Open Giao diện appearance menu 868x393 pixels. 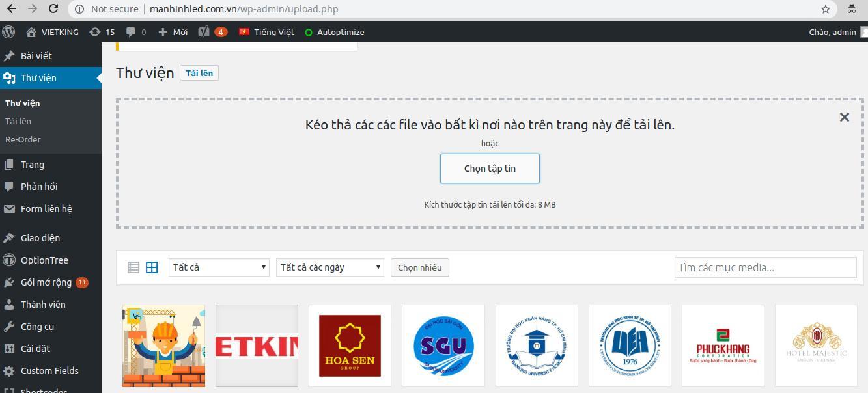coord(51,238)
